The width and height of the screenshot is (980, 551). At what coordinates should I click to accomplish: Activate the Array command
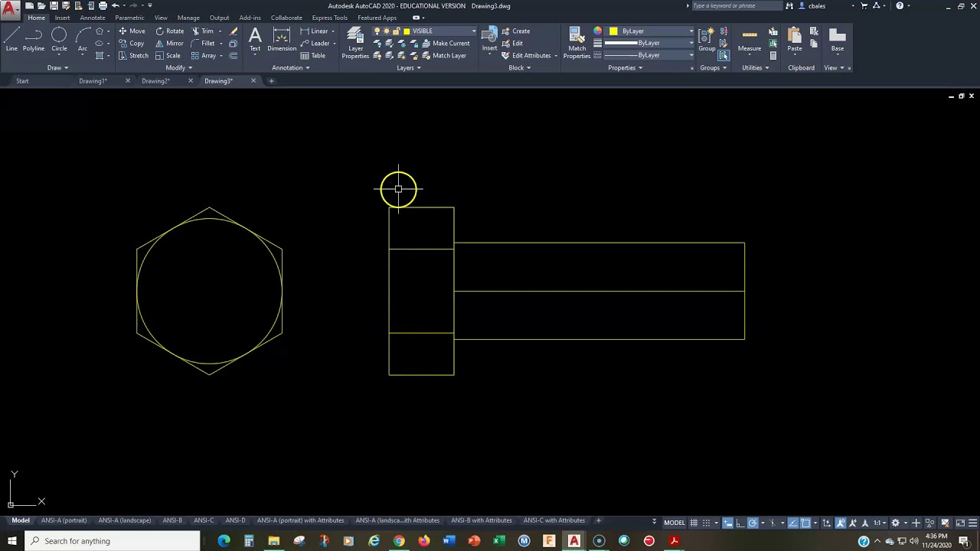click(x=204, y=56)
